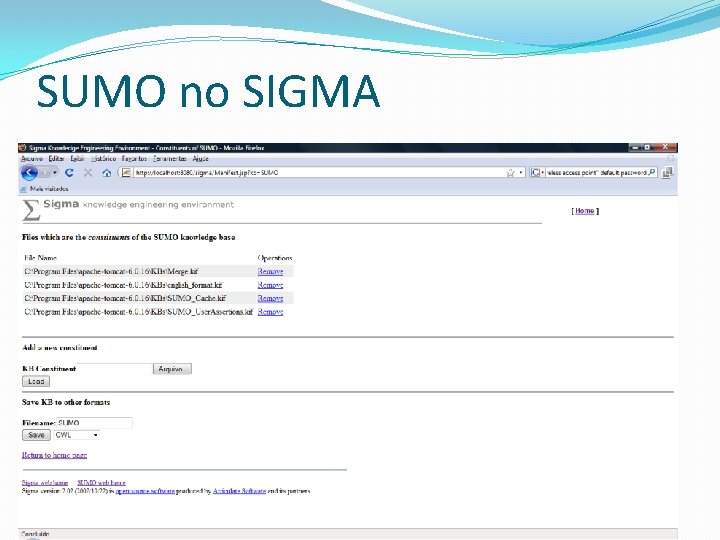
Task: Open the Ajuda menu
Action: (200, 158)
